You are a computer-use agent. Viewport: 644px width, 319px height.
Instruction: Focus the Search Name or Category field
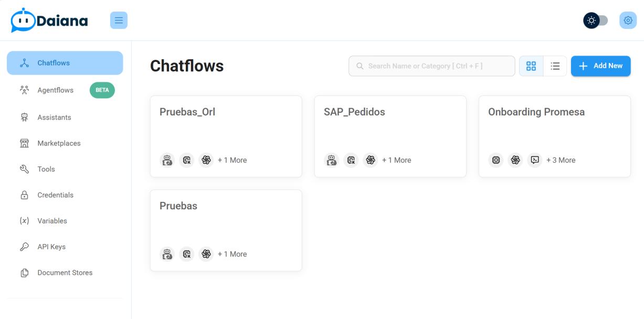431,66
